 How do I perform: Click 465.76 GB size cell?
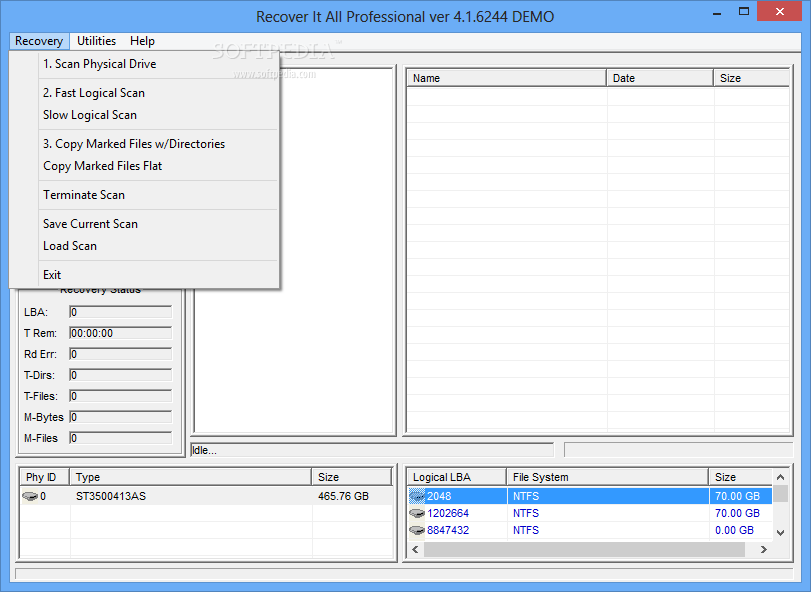click(x=343, y=496)
